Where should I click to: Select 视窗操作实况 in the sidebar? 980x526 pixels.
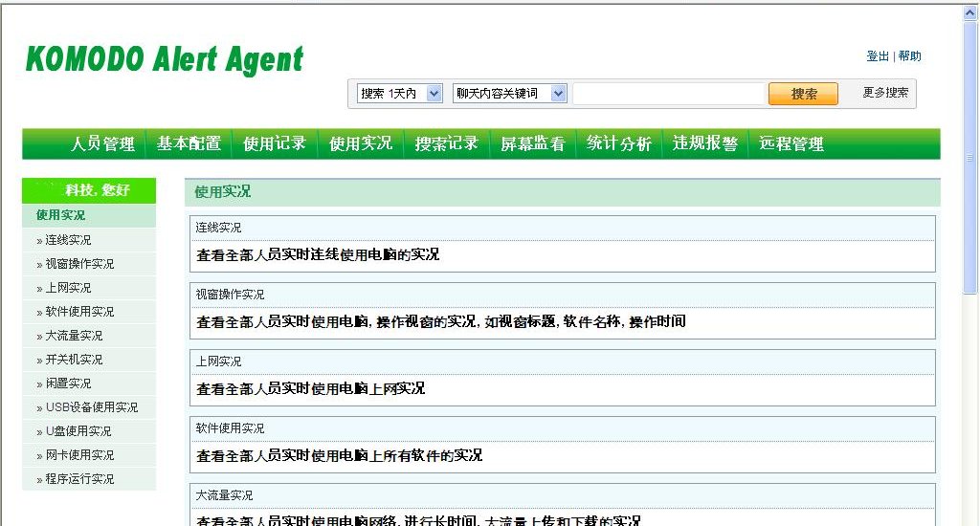[x=79, y=264]
